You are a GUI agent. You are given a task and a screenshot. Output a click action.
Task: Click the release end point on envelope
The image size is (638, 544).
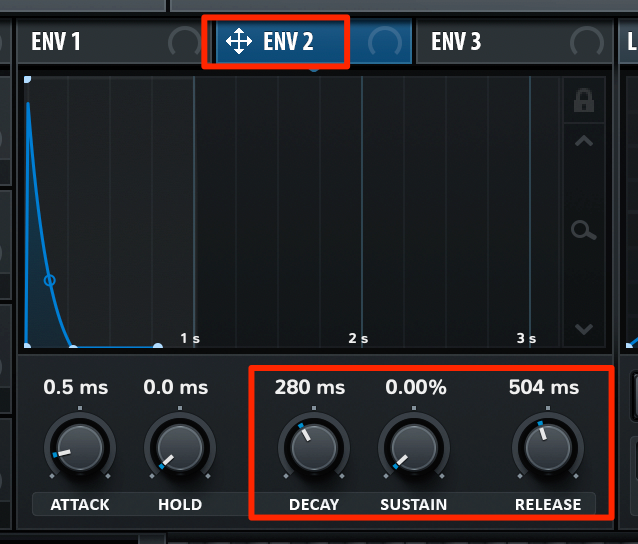(x=157, y=346)
